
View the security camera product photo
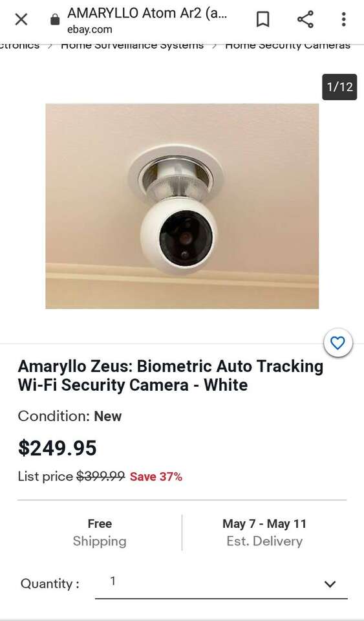[x=182, y=206]
